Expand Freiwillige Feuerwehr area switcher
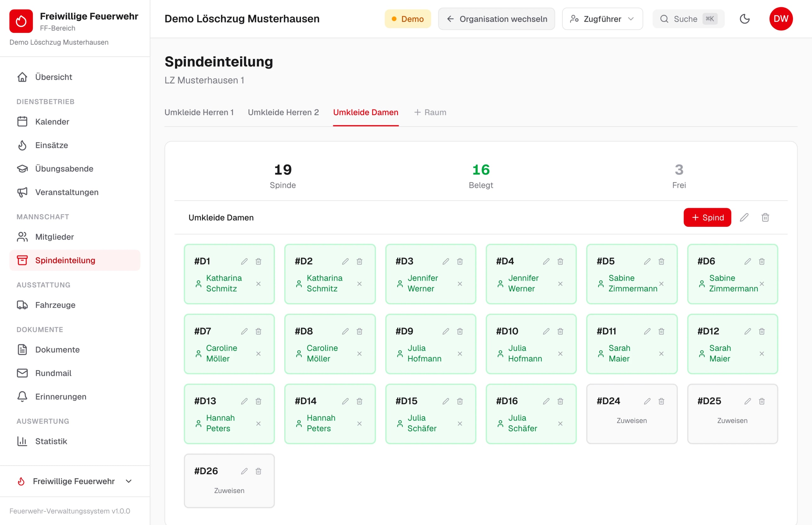The width and height of the screenshot is (812, 525). (x=75, y=481)
